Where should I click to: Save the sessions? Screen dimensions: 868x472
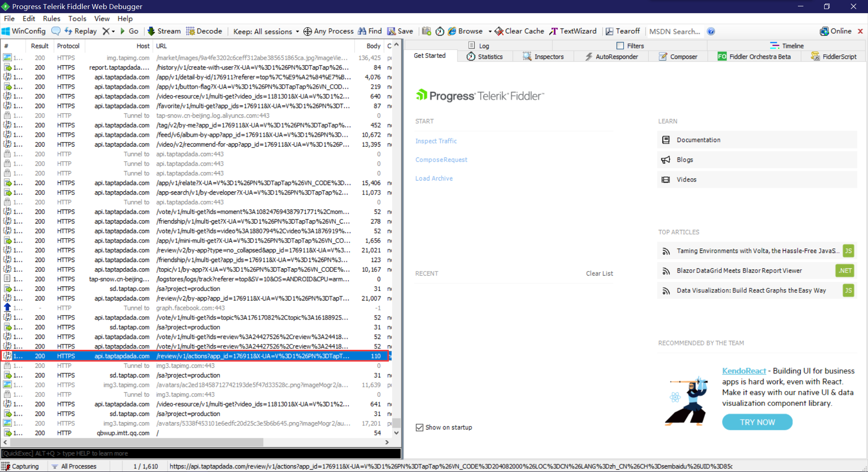click(400, 31)
